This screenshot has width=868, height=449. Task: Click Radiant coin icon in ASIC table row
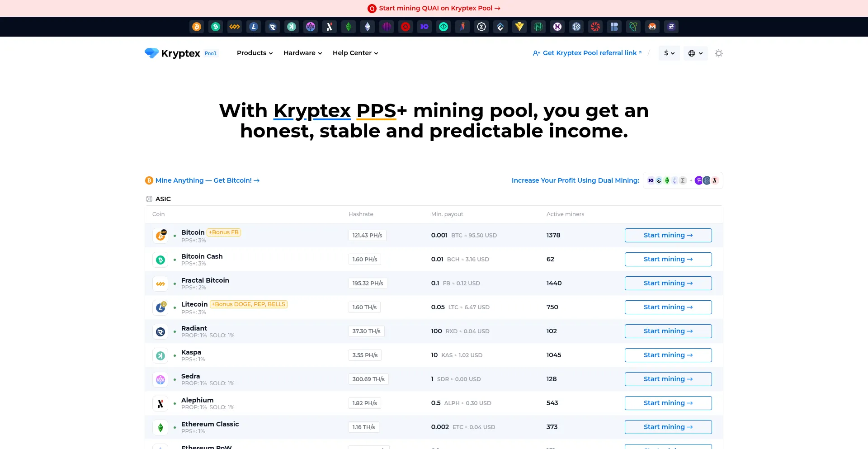[160, 331]
